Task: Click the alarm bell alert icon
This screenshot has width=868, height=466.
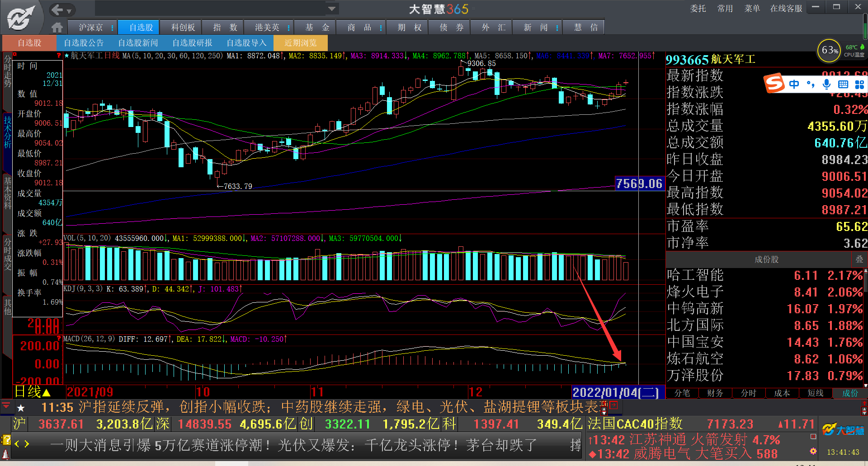Action: tap(6, 453)
